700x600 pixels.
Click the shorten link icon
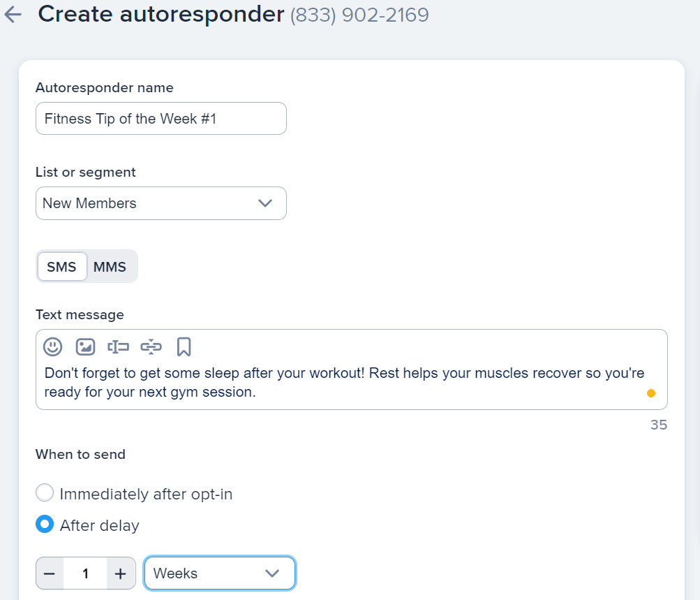pyautogui.click(x=151, y=346)
